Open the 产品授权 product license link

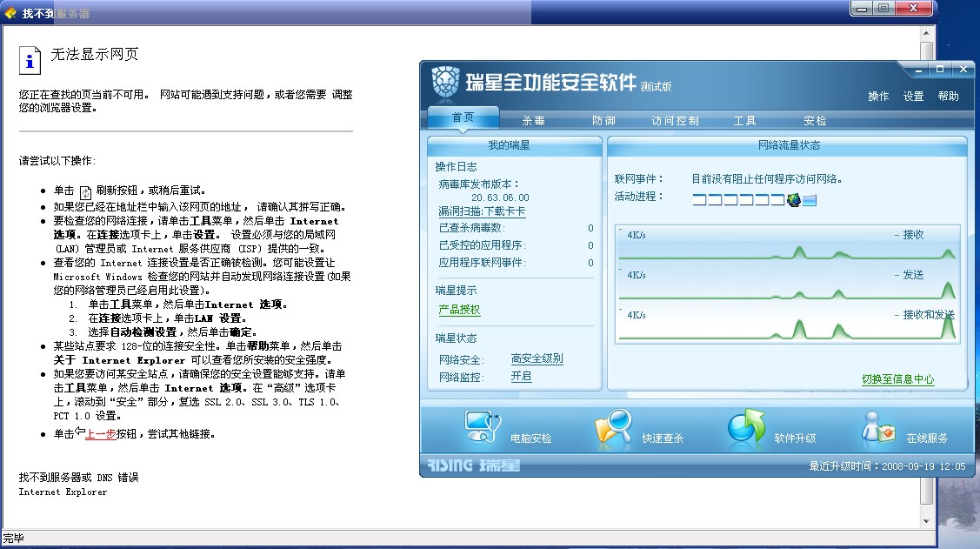pos(459,310)
